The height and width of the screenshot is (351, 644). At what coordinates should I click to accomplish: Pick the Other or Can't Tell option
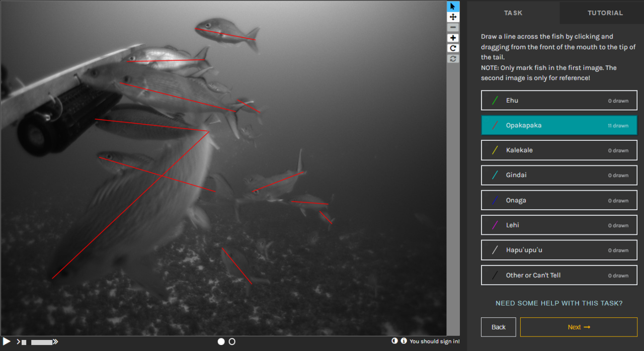(559, 275)
